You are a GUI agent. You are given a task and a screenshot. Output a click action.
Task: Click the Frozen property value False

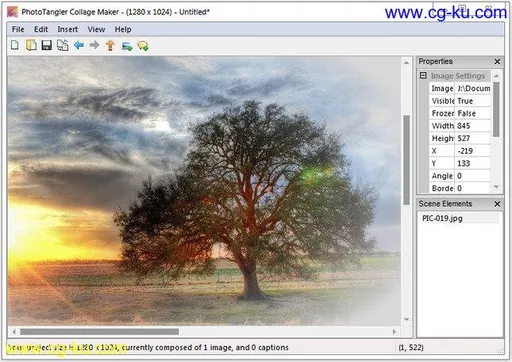pyautogui.click(x=473, y=113)
